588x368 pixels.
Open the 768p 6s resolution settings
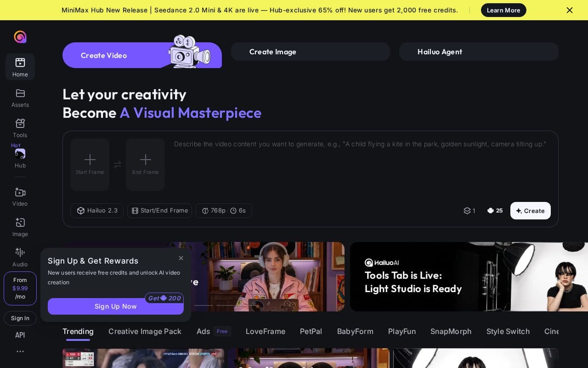[x=224, y=211]
